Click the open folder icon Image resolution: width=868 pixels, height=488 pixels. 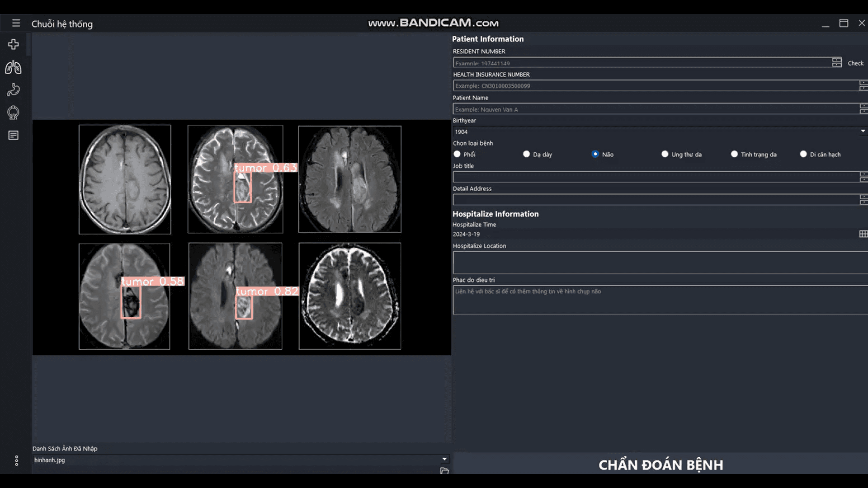click(444, 470)
